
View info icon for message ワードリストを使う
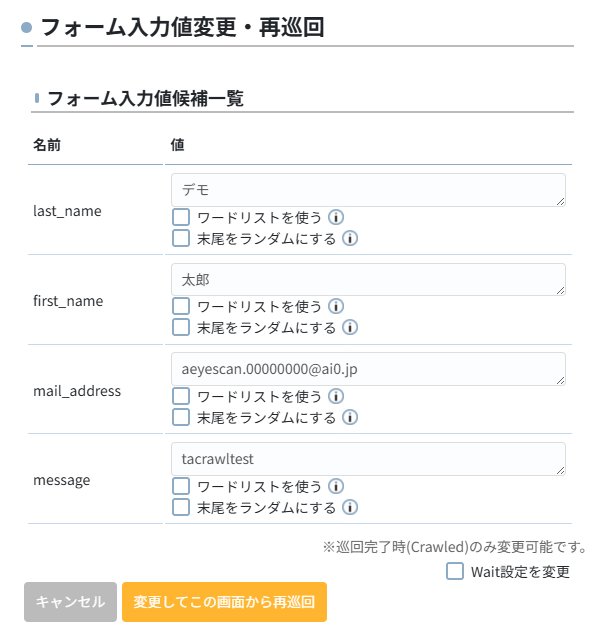336,486
